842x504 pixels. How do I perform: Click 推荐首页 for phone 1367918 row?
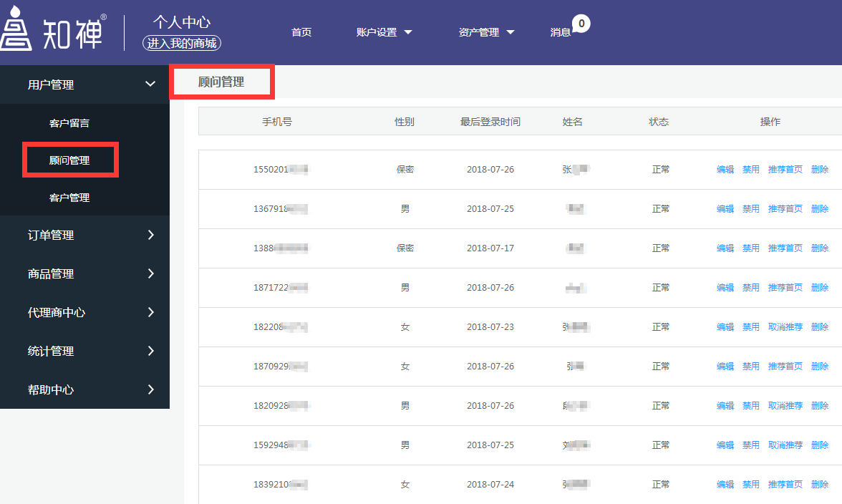coord(785,208)
